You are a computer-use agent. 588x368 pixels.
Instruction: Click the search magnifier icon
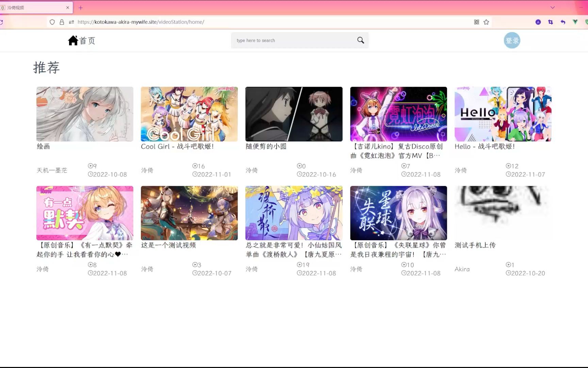pyautogui.click(x=361, y=40)
